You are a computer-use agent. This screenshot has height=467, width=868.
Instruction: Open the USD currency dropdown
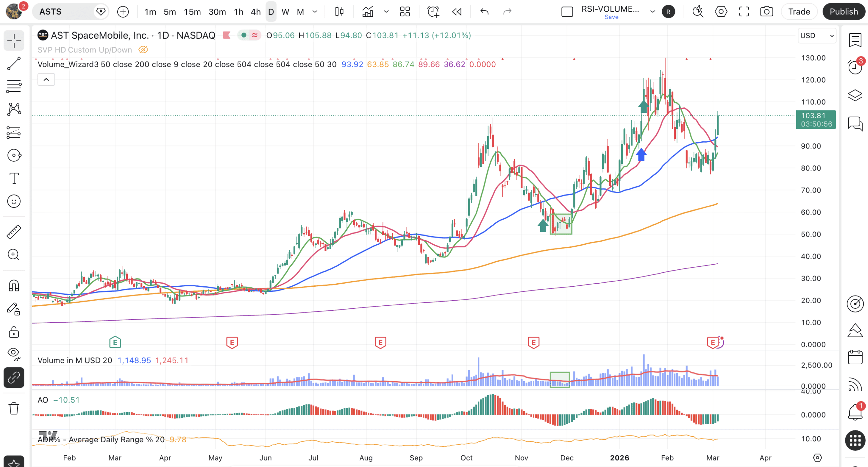pyautogui.click(x=816, y=36)
